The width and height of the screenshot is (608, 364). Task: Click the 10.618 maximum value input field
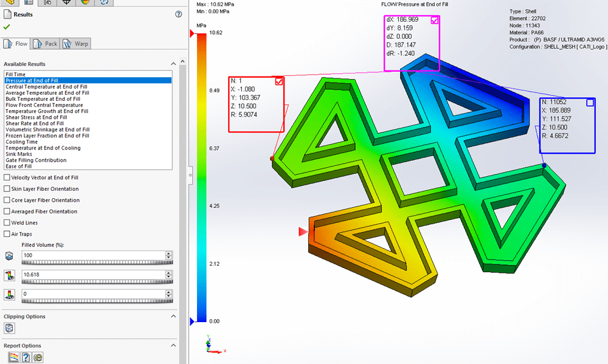[92, 275]
